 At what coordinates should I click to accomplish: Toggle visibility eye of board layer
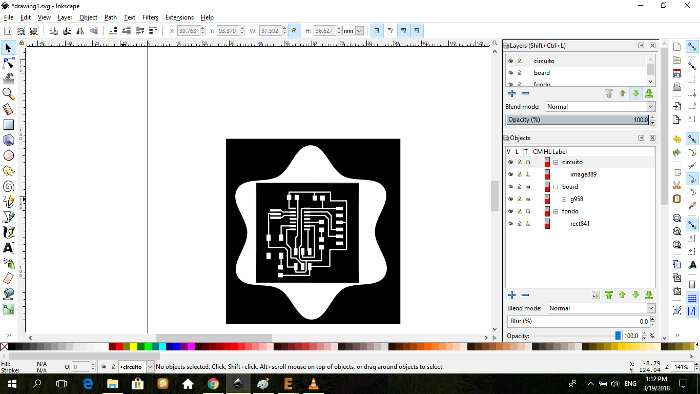click(x=510, y=73)
